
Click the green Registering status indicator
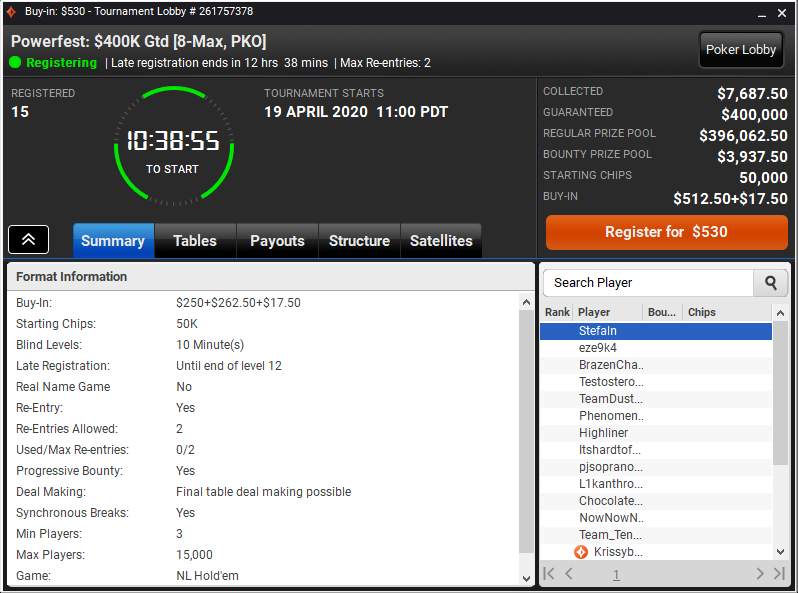click(x=15, y=63)
